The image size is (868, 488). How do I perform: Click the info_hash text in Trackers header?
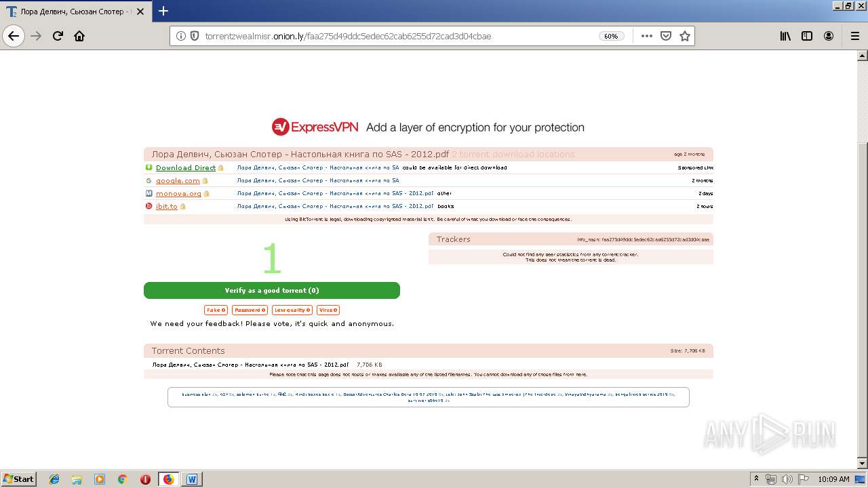pyautogui.click(x=643, y=239)
